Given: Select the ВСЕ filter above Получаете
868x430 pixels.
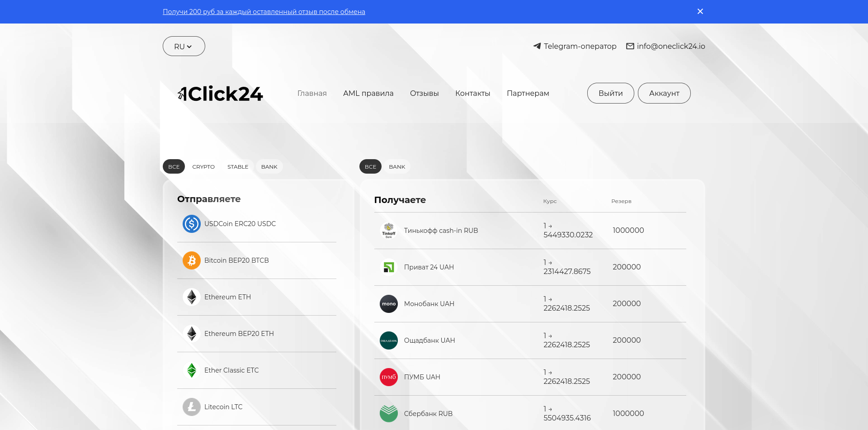Looking at the screenshot, I should pyautogui.click(x=371, y=166).
